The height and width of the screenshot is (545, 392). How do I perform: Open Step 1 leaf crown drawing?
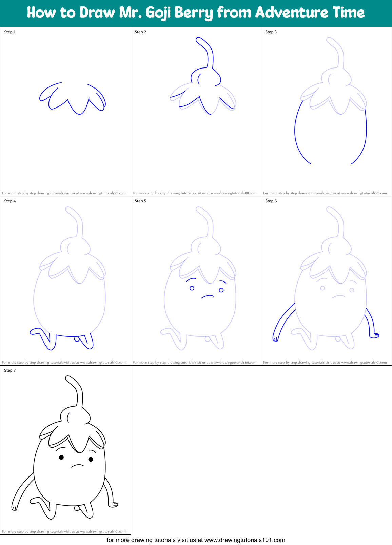[x=73, y=98]
